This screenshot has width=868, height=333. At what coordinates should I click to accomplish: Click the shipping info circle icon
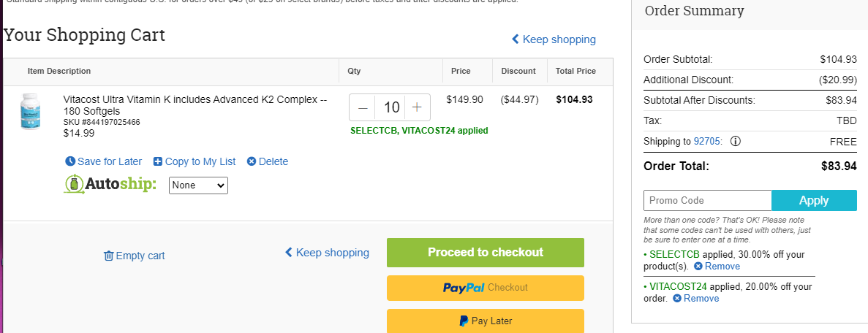click(735, 142)
